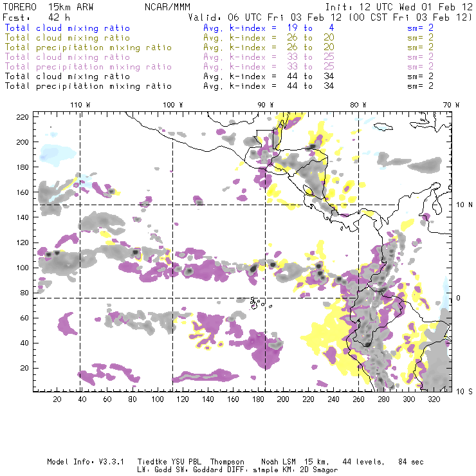Click the black 'Total cloud mixing ratio' legend label
Viewport: 476px width, 476px height.
point(68,76)
